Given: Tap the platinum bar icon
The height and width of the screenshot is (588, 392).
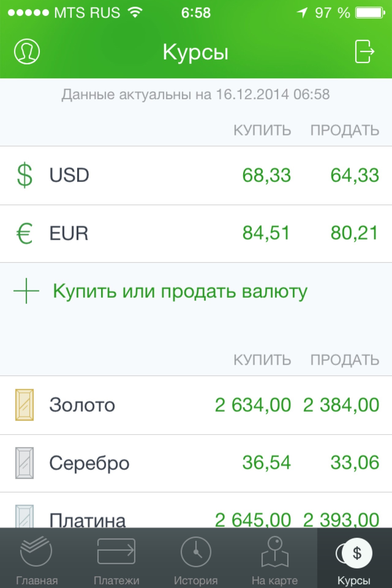Looking at the screenshot, I should click(x=24, y=517).
